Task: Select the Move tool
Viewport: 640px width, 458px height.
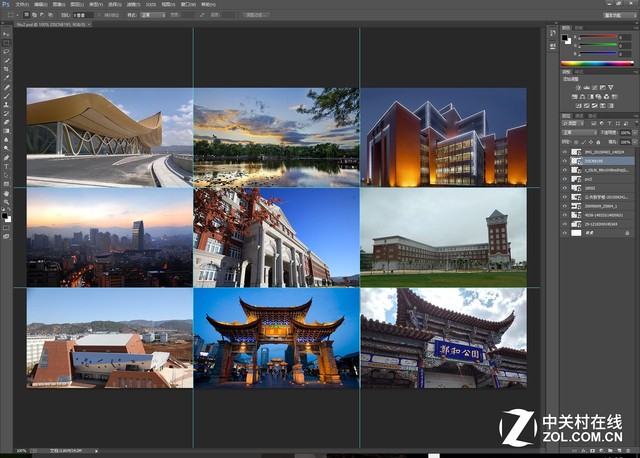Action: tap(6, 32)
